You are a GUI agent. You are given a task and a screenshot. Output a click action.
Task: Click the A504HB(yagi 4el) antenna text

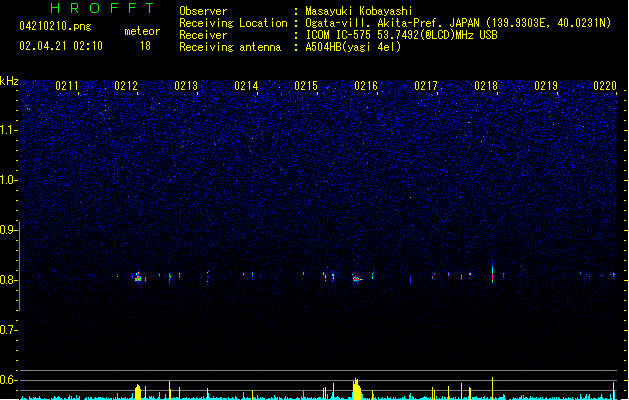tap(353, 47)
